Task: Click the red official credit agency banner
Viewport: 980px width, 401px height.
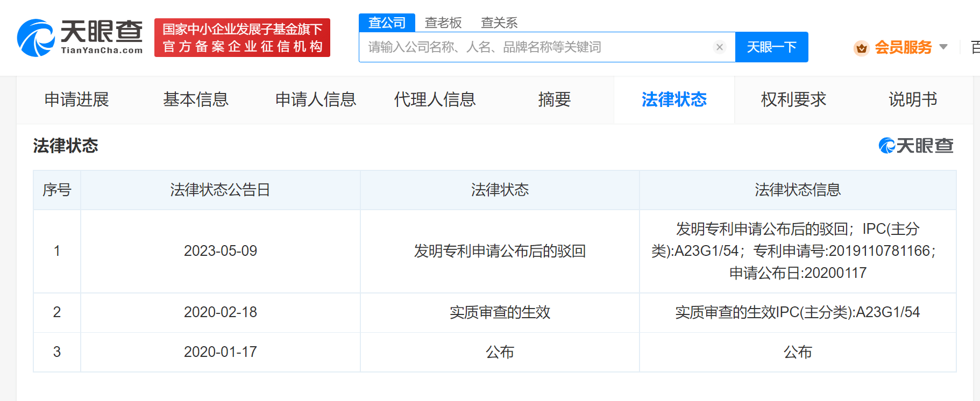Action: pos(242,38)
